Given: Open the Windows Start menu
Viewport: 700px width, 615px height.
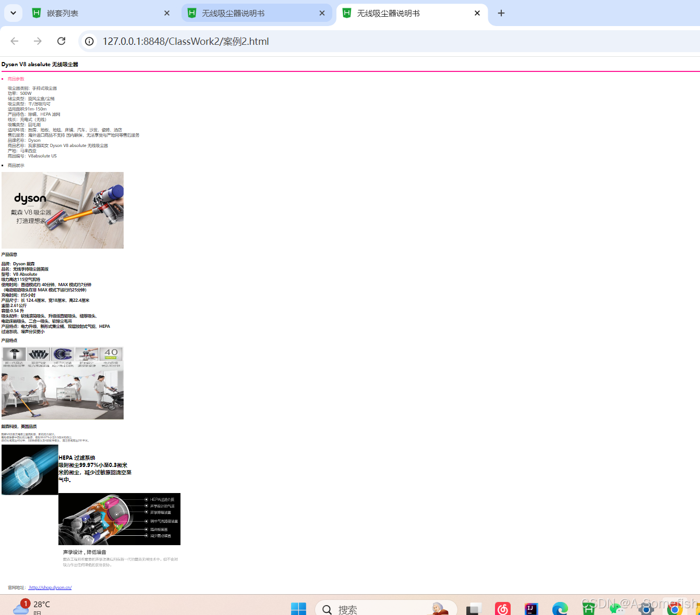Looking at the screenshot, I should [298, 609].
